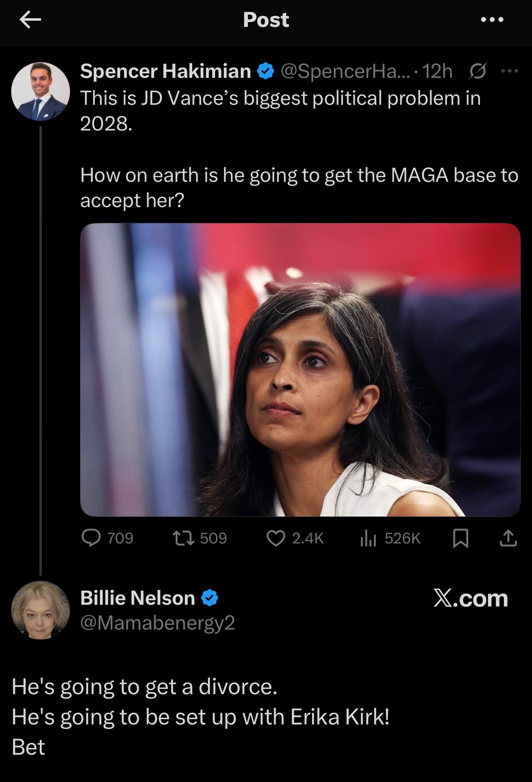
Task: Tap the Spencer Hakimian display name
Action: point(166,71)
